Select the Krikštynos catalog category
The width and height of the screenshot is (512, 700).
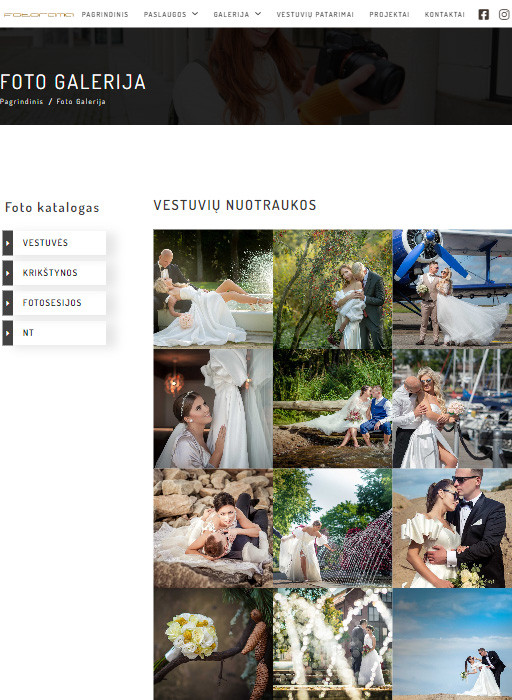59,273
